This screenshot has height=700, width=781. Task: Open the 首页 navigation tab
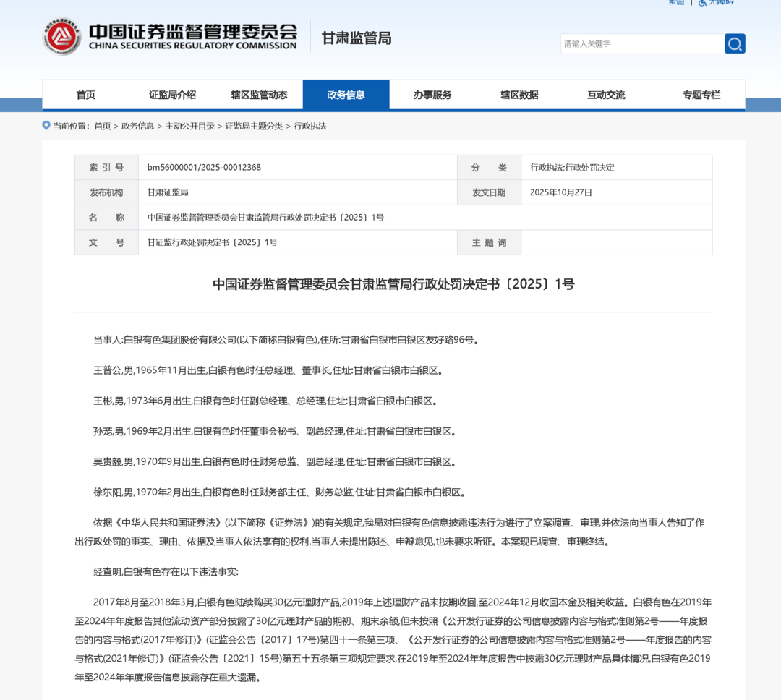(x=85, y=95)
